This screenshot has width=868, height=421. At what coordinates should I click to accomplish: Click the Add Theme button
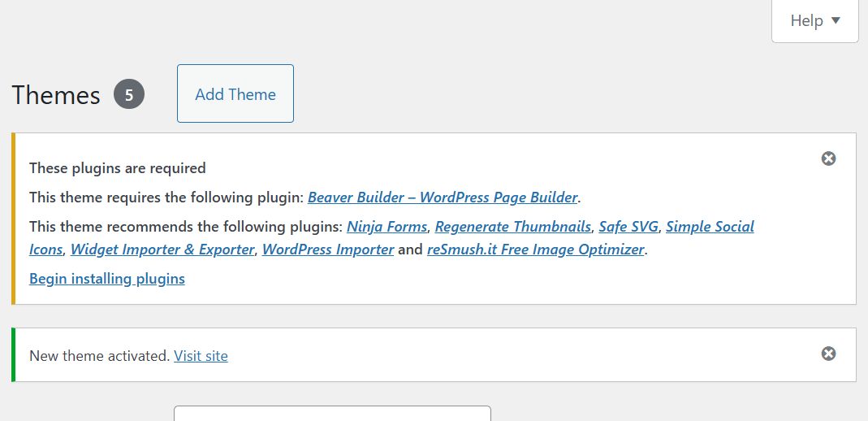[x=235, y=94]
